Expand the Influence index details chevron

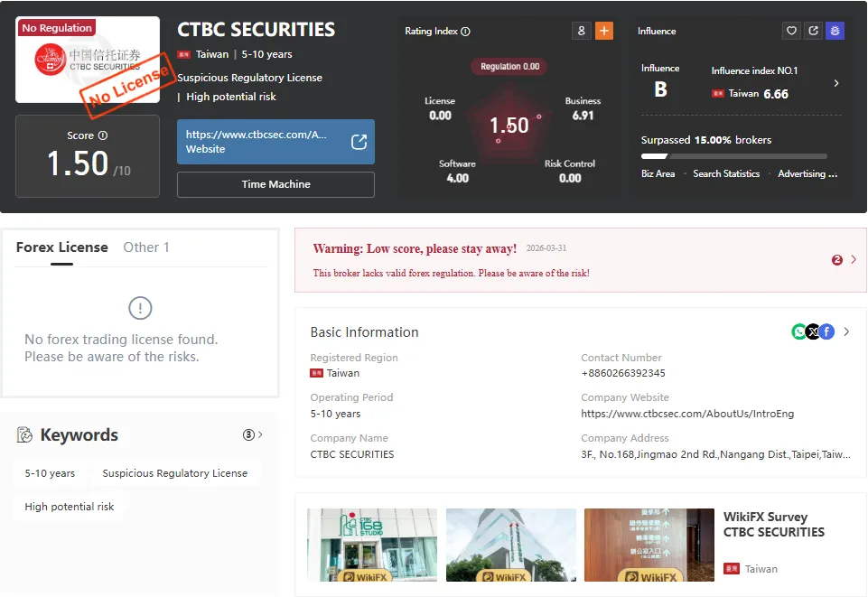tap(836, 83)
